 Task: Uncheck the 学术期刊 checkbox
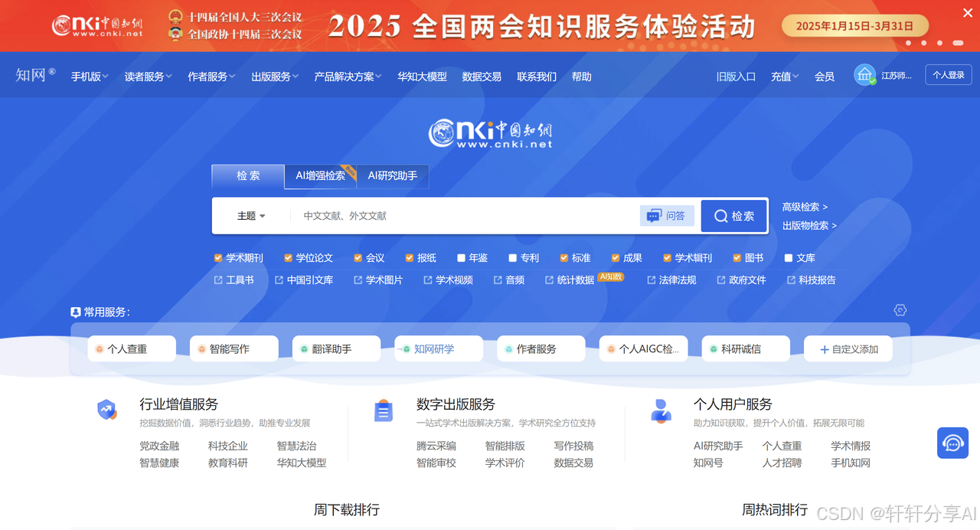pos(219,258)
